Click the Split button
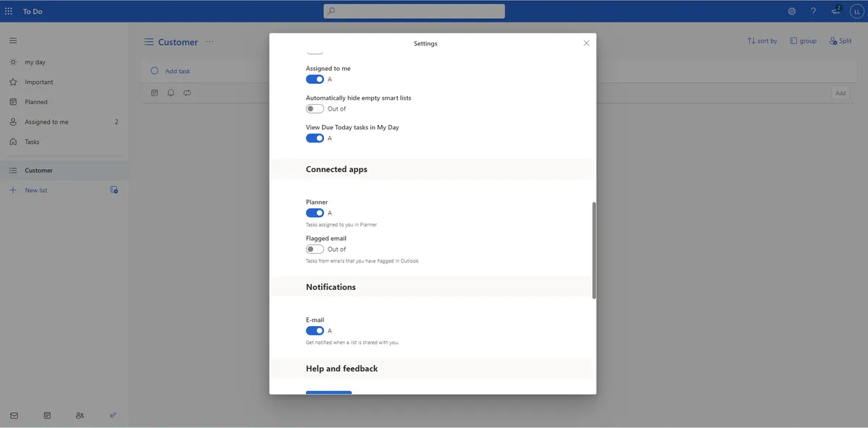The image size is (868, 428). point(841,41)
